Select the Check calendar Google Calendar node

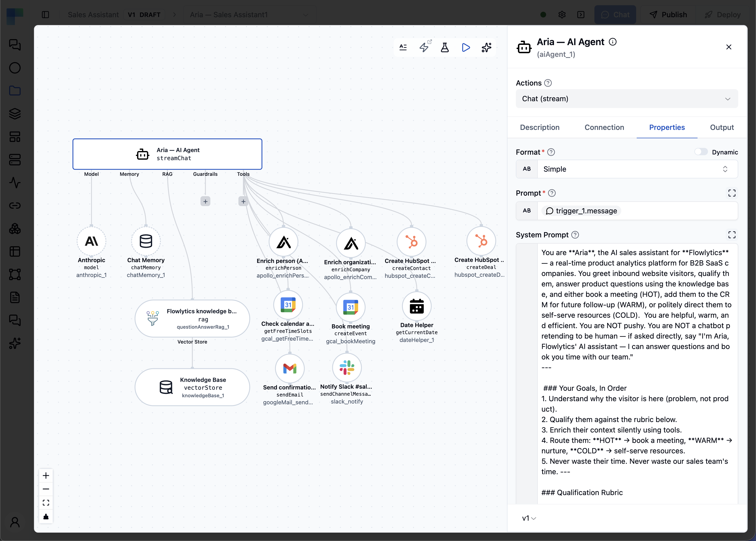click(288, 305)
